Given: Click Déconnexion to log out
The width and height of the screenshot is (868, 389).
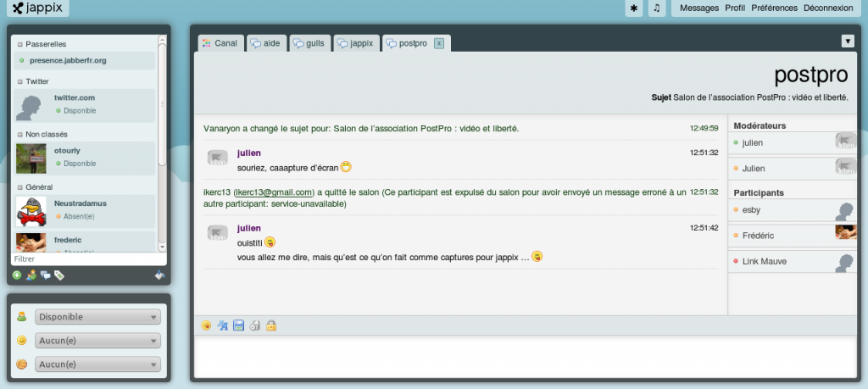Looking at the screenshot, I should pyautogui.click(x=828, y=8).
